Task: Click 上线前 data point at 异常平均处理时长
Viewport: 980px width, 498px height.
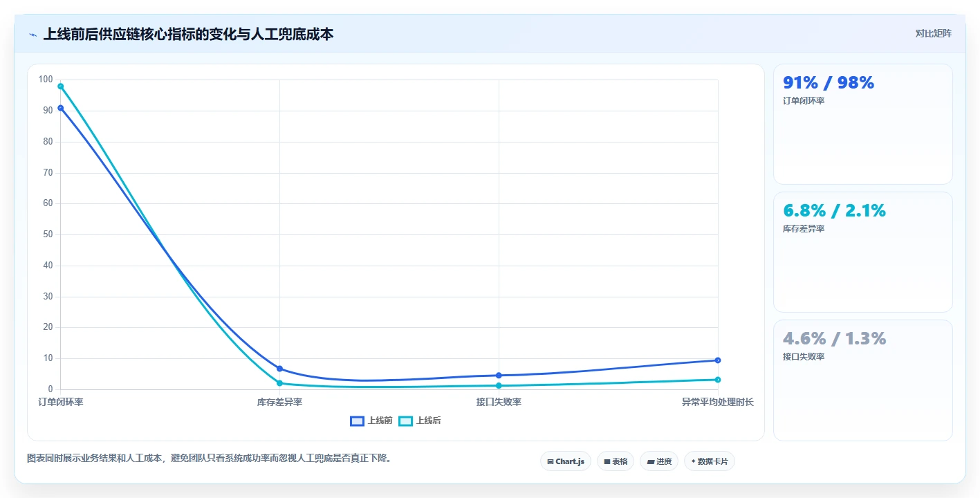Action: pos(718,360)
